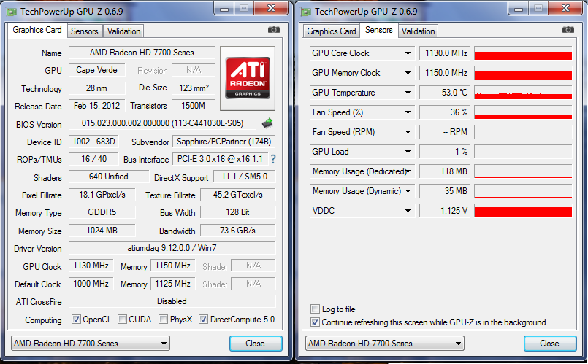Click the GPU-Z title bar icon in the left window

(12, 12)
